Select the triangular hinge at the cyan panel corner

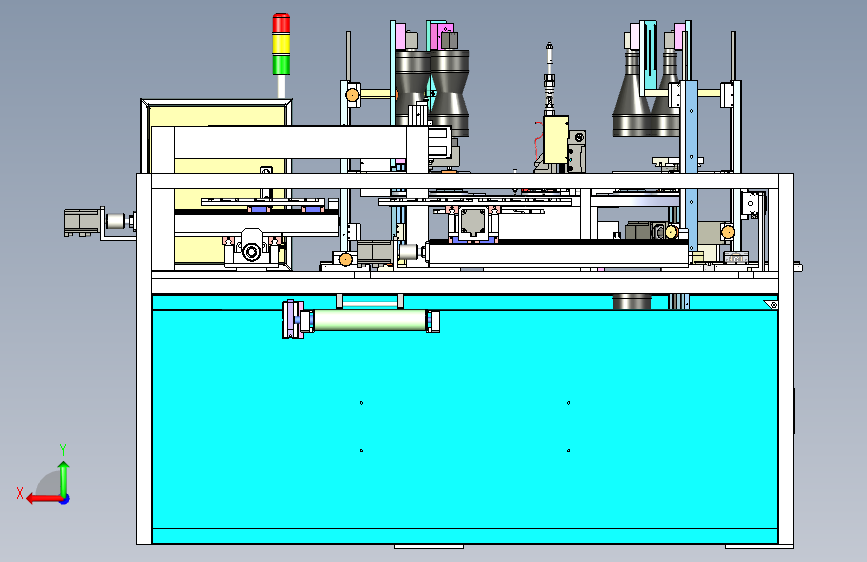(x=771, y=305)
